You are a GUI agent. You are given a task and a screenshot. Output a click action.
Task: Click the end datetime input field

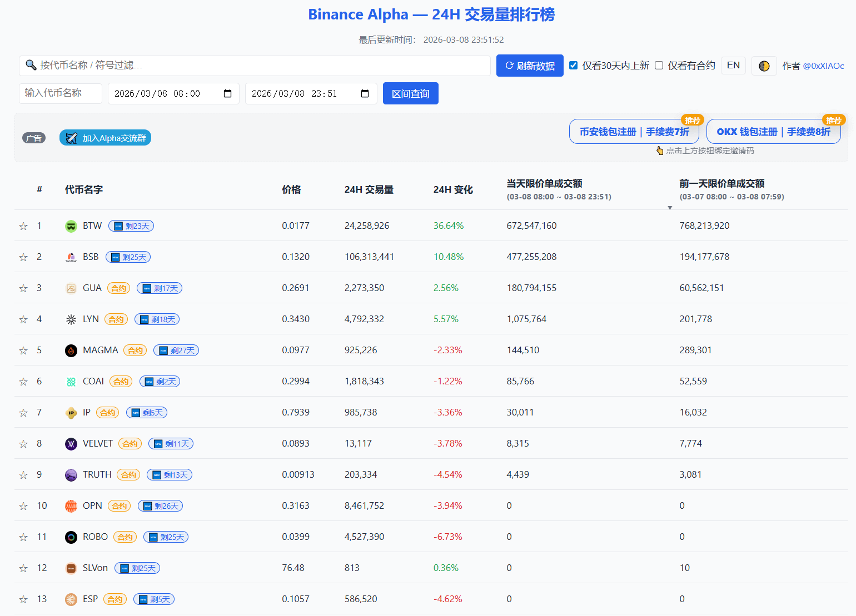[x=311, y=93]
